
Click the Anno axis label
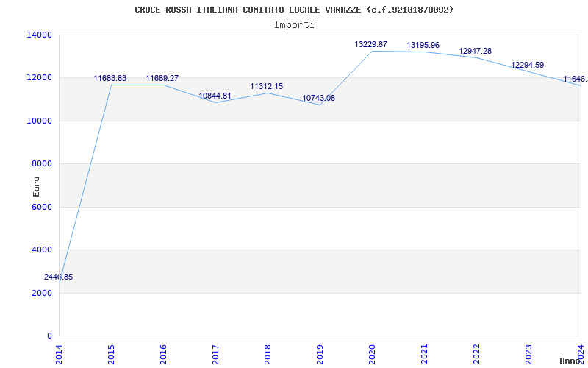pyautogui.click(x=570, y=361)
